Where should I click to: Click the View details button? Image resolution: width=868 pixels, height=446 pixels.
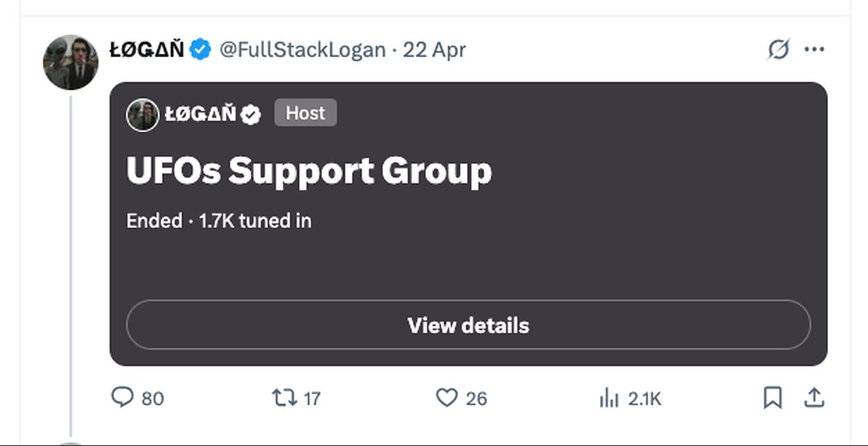pos(469,325)
